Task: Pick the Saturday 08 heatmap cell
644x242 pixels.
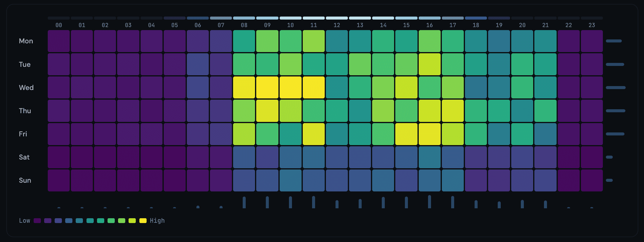Action: click(244, 157)
